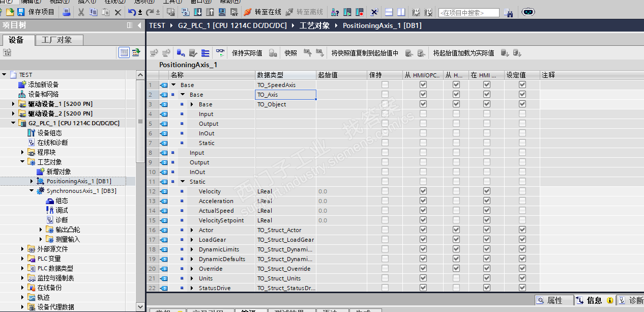Expand 驱动设备_2 [S200 PN] tree node

(x=13, y=114)
